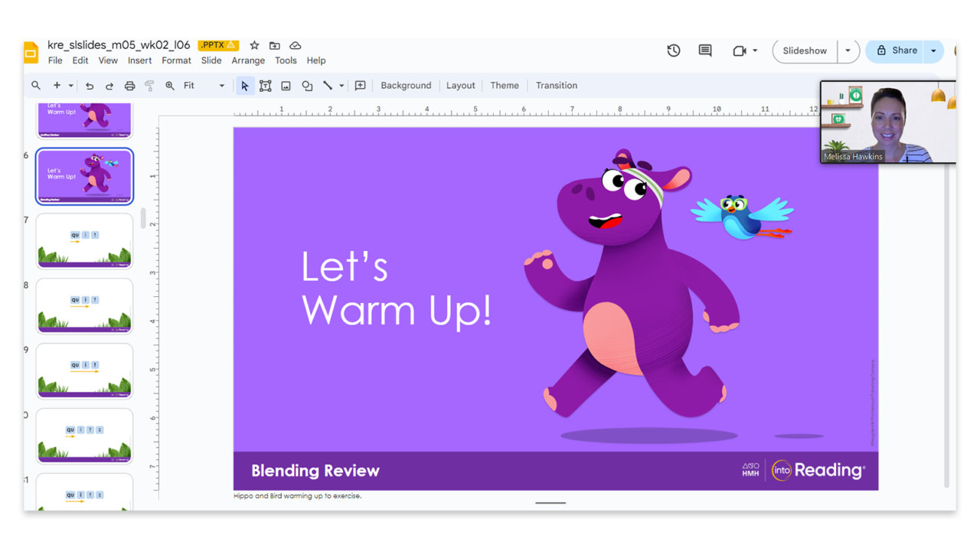Viewport: 980px width, 551px height.
Task: Click the Background button
Action: (406, 86)
